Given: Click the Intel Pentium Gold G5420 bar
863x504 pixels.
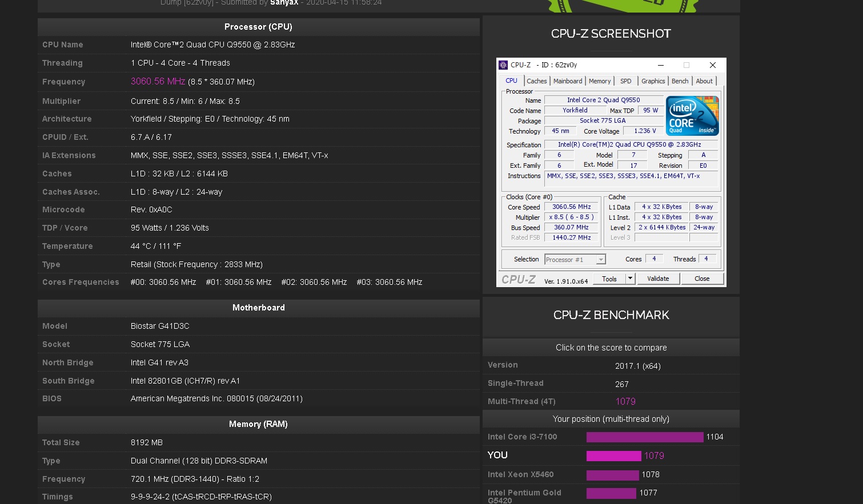Looking at the screenshot, I should pyautogui.click(x=611, y=493).
